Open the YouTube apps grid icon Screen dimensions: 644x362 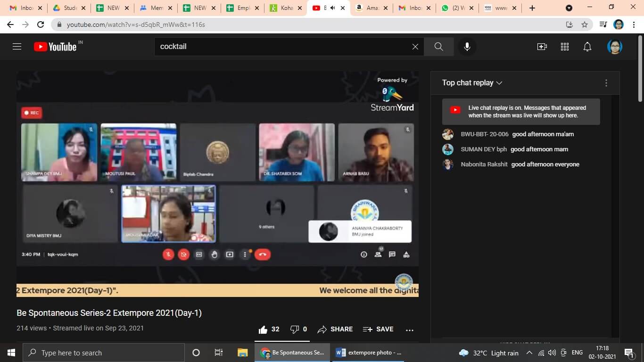click(x=565, y=47)
